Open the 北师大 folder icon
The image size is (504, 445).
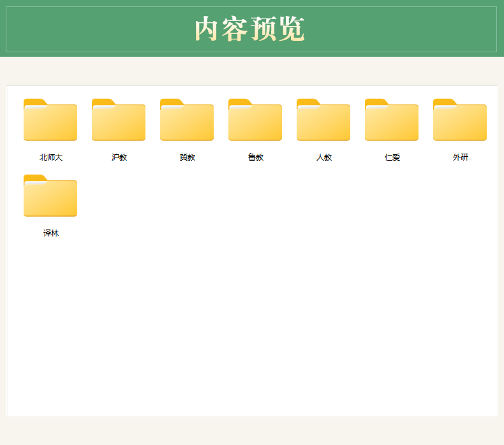point(50,119)
